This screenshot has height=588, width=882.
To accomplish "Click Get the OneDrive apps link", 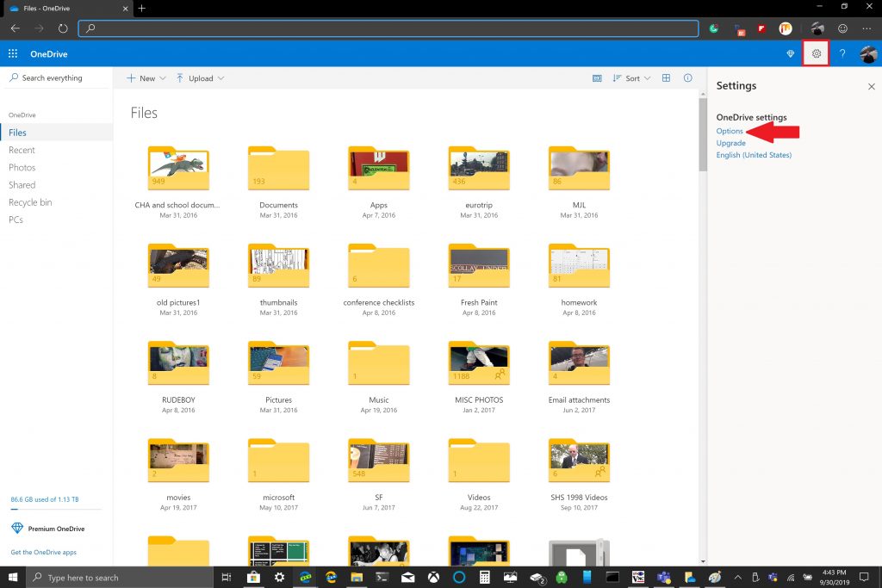I will [x=43, y=552].
